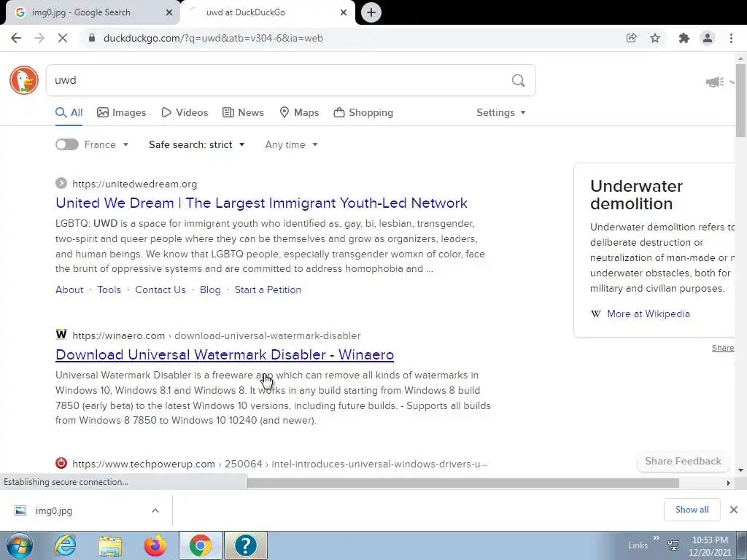Click the Chrome taskbar icon
The image size is (747, 560).
click(201, 545)
